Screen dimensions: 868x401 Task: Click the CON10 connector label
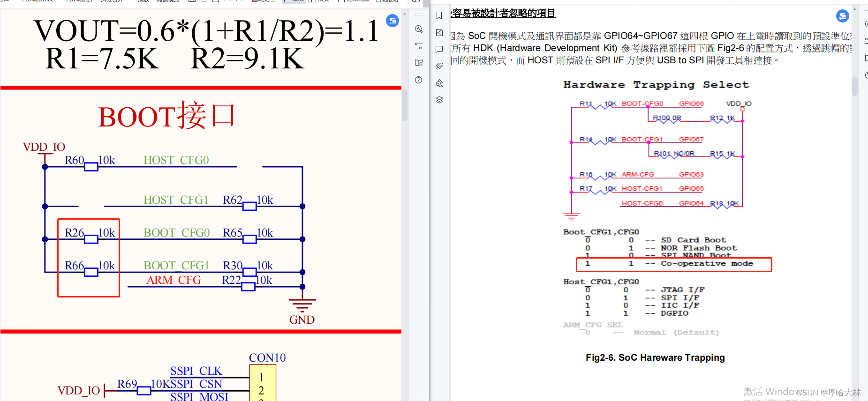click(x=267, y=358)
